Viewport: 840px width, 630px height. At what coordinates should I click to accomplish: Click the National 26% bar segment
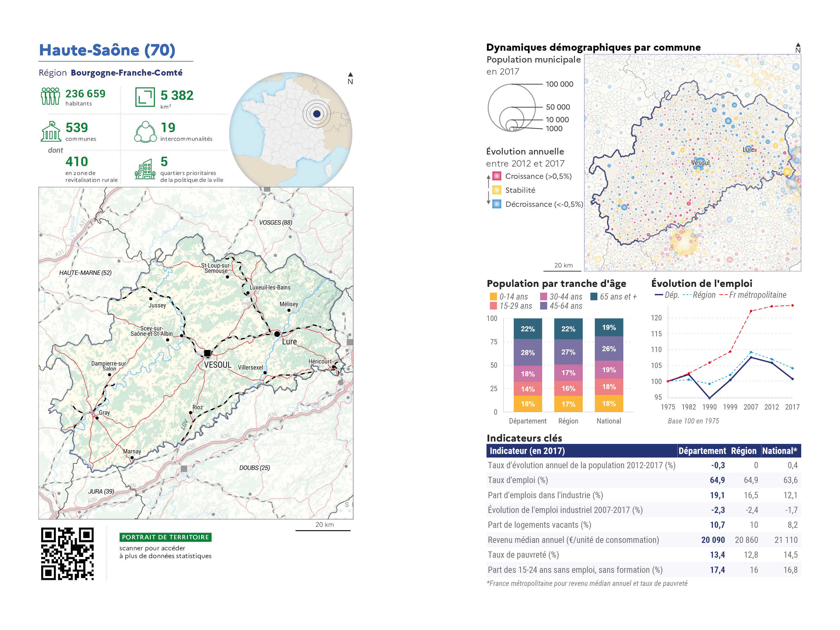(x=609, y=348)
